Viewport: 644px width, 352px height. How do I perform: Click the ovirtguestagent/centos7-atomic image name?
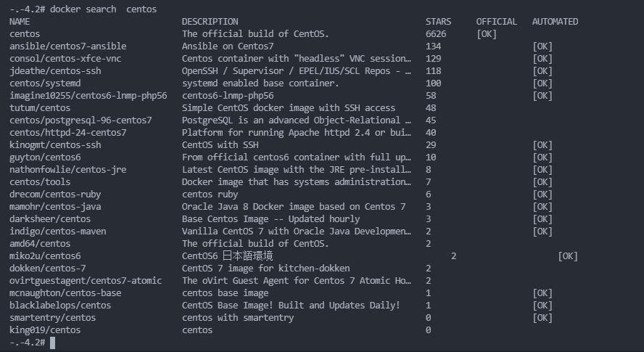(x=86, y=281)
